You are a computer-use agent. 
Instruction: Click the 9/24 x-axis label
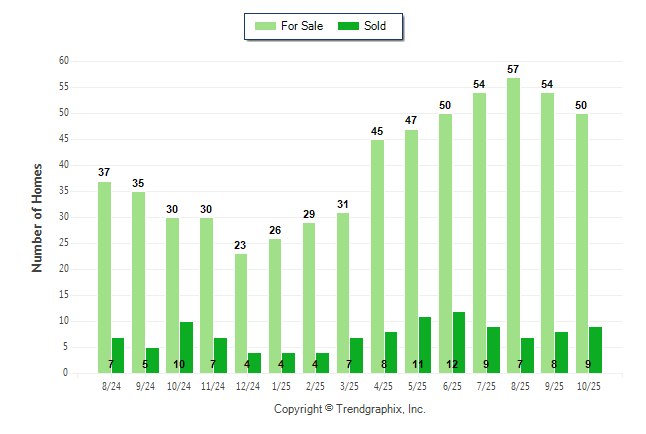145,384
